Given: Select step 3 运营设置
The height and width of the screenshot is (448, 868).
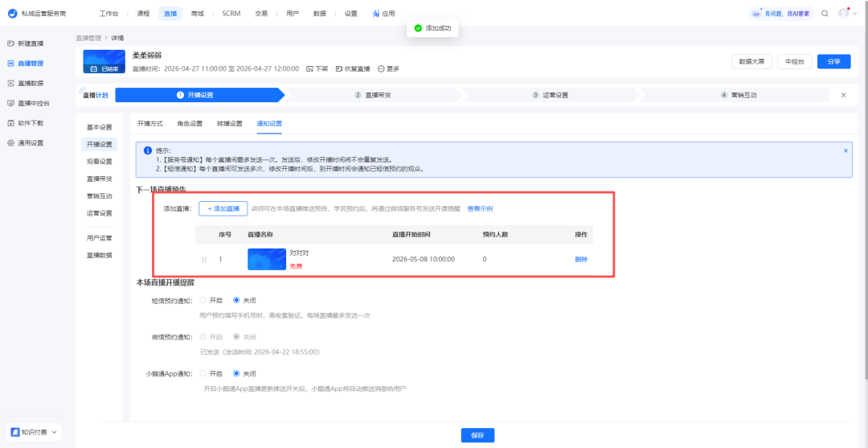Looking at the screenshot, I should coord(551,95).
